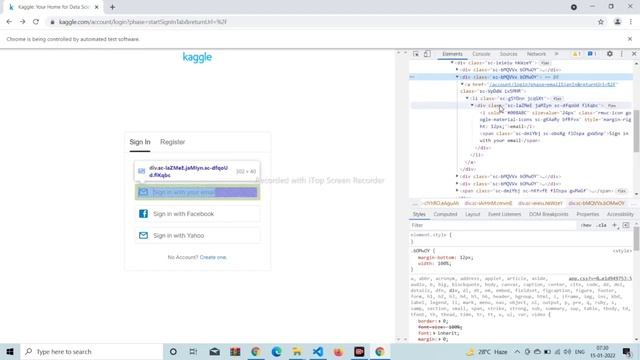Screen dimensions: 640x360
Task: Click 'Sign in with Yahoo' button
Action: pos(198,236)
